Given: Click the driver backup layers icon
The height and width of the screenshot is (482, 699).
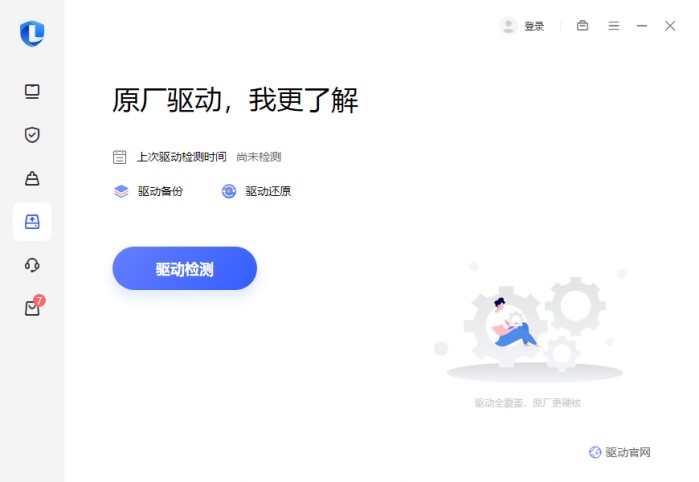Looking at the screenshot, I should point(121,191).
